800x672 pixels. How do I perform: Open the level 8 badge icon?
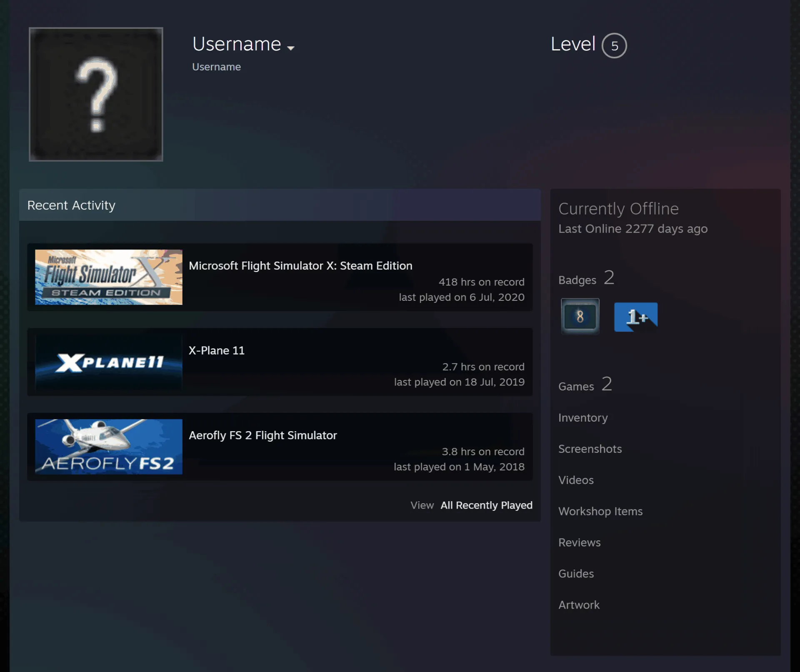[580, 316]
